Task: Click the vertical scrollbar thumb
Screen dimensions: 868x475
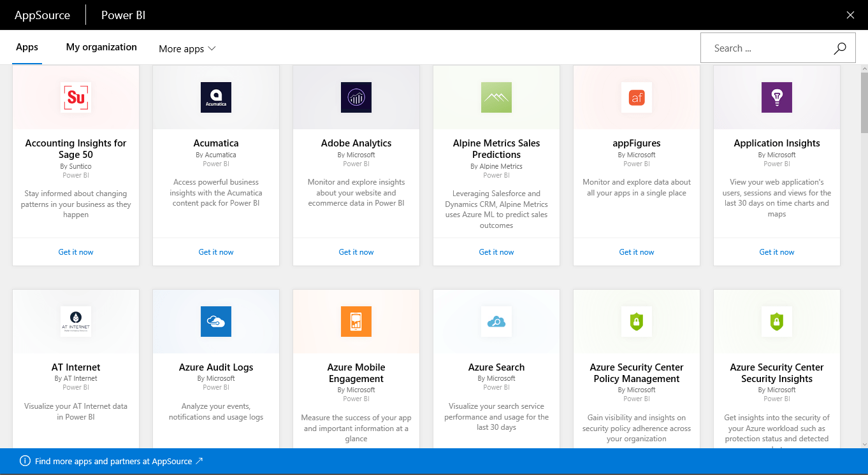Action: pos(864,103)
